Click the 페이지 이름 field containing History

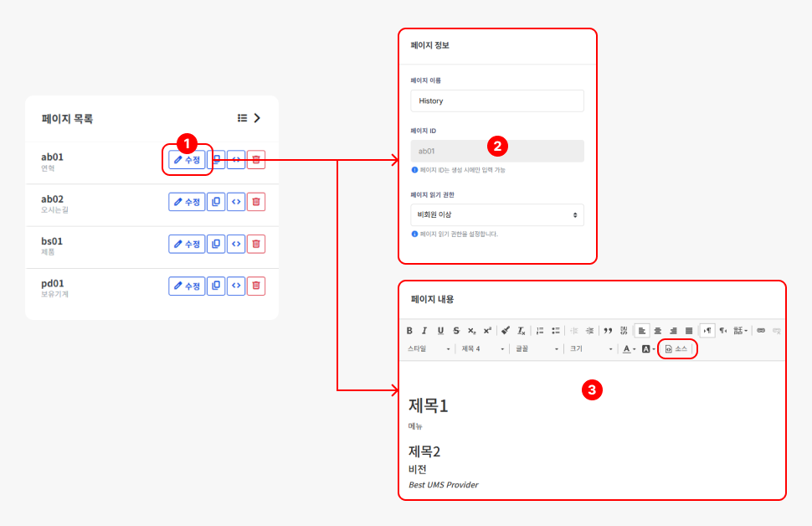497,101
